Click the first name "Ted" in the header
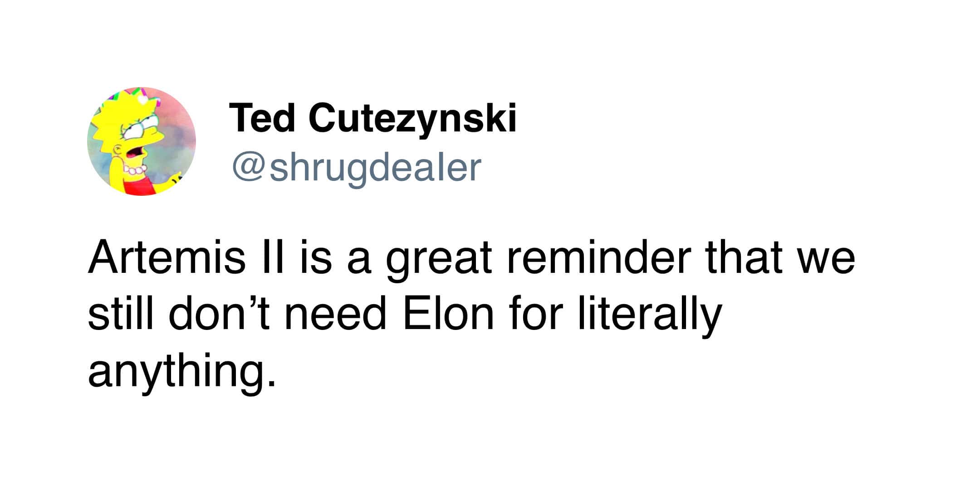Screen dimensions: 980x485 (x=262, y=118)
